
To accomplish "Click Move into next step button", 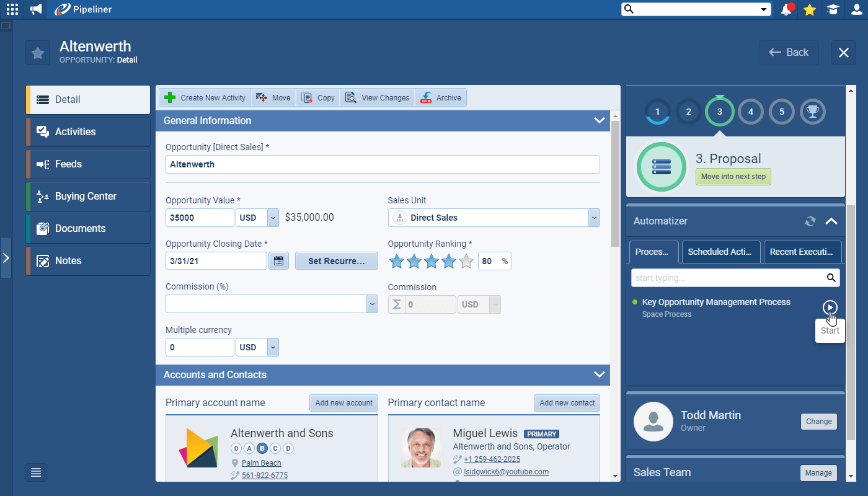I will [x=733, y=177].
